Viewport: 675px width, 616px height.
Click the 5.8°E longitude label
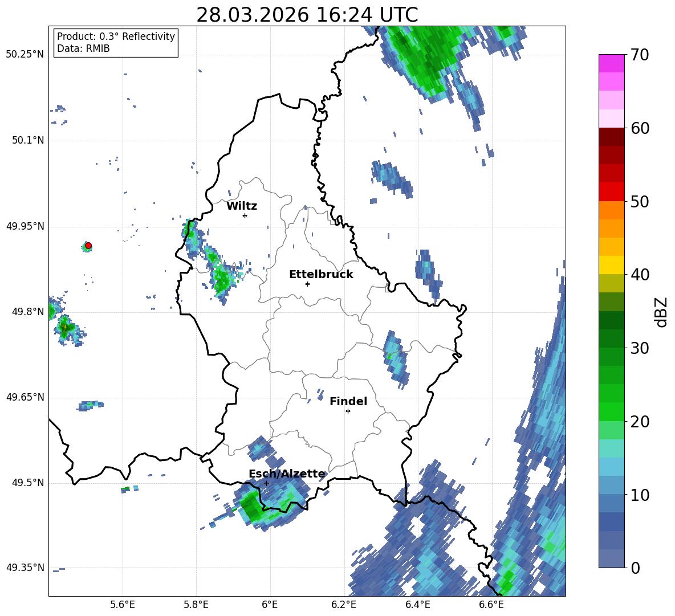click(196, 605)
